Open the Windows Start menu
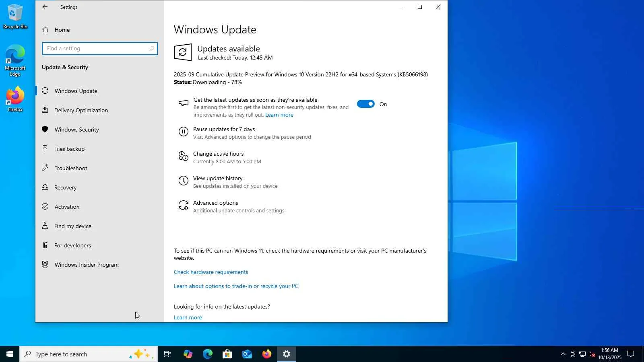Image resolution: width=644 pixels, height=362 pixels. 10,354
